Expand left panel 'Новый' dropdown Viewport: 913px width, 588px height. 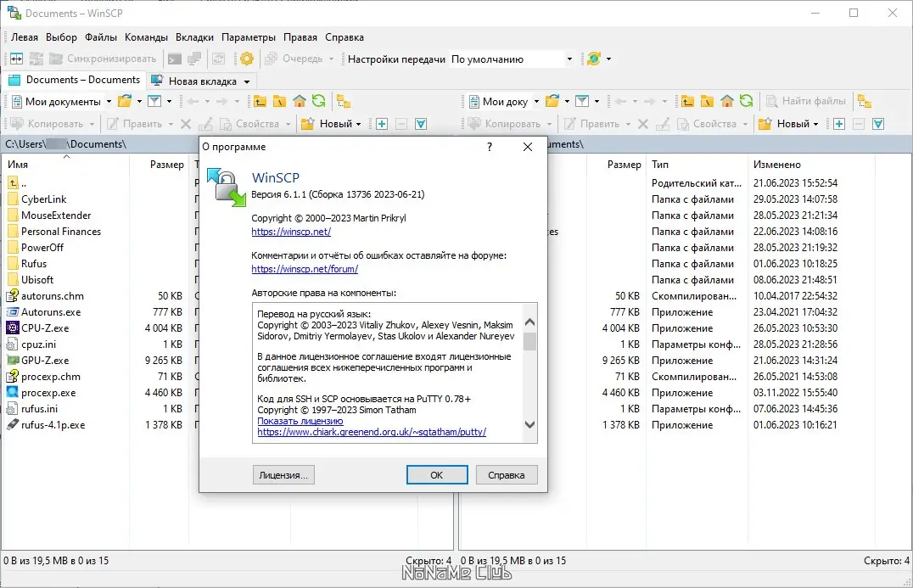(358, 124)
